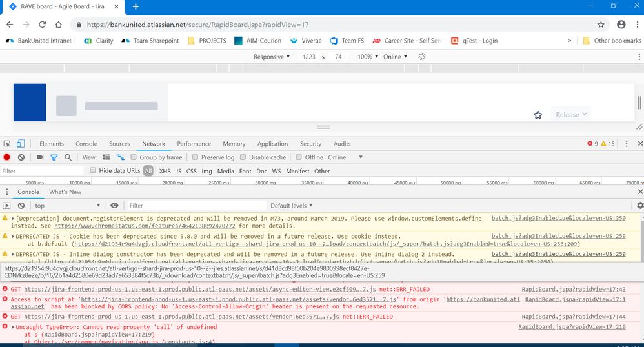Screen dimensions: 644x347
Task: Switch to the Elements tab
Action: tap(52, 144)
